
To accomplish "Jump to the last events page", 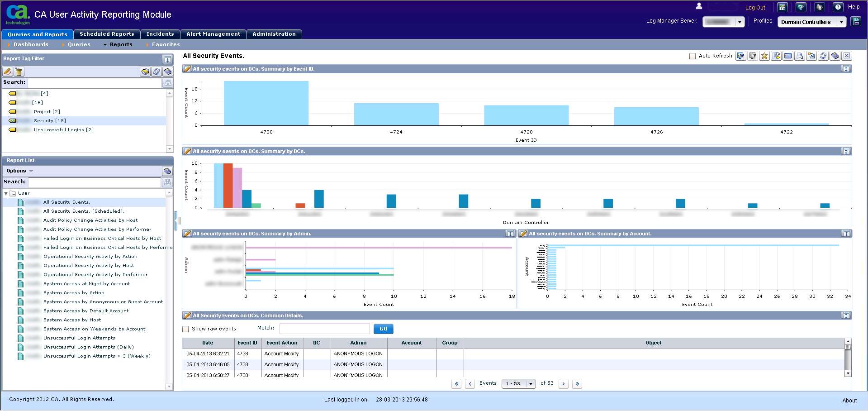I will [577, 384].
